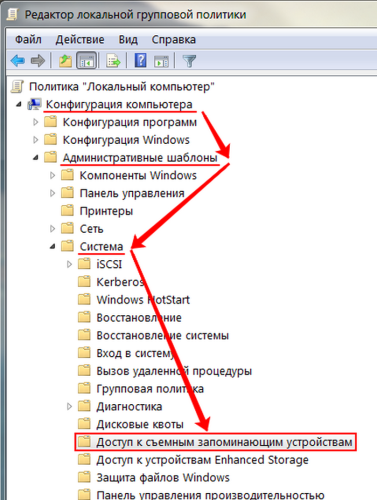
Task: Open Help via the question mark icon
Action: pyautogui.click(x=141, y=61)
